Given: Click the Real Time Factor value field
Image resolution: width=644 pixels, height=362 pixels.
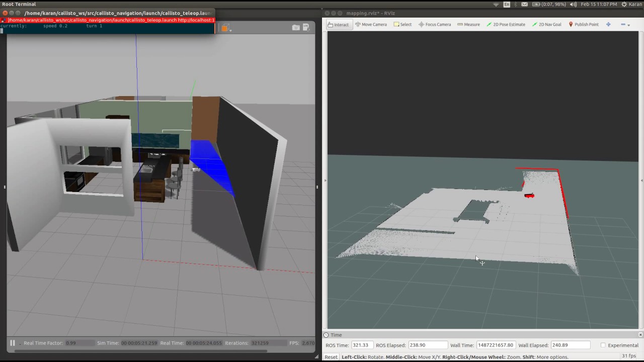Looking at the screenshot, I should pyautogui.click(x=79, y=343).
